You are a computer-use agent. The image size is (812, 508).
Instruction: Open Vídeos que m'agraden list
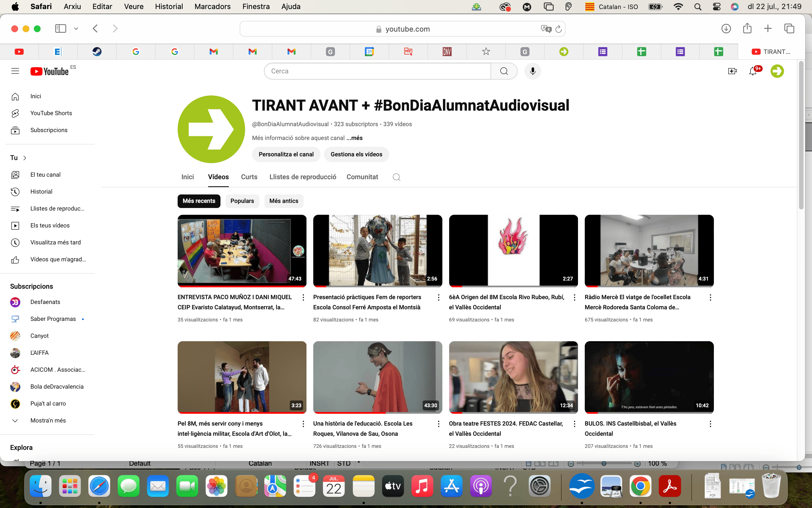click(50, 259)
